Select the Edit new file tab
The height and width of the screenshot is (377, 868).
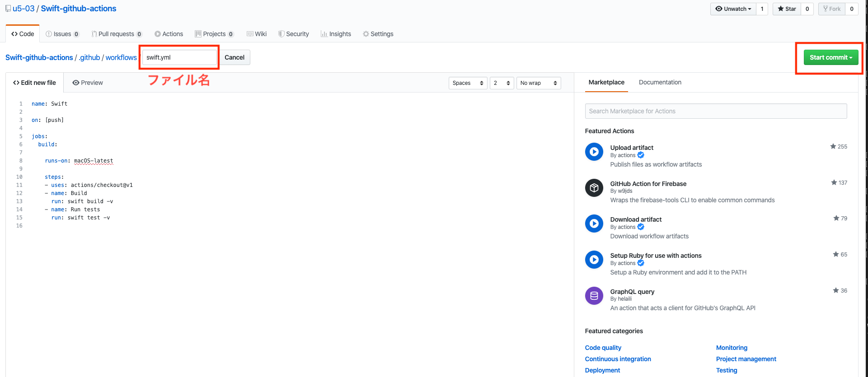tap(34, 83)
